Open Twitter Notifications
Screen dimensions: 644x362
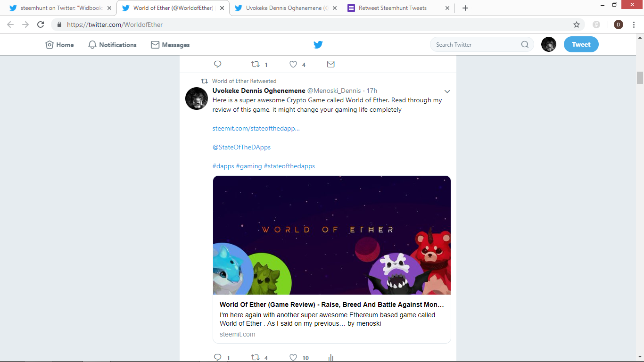tap(112, 45)
